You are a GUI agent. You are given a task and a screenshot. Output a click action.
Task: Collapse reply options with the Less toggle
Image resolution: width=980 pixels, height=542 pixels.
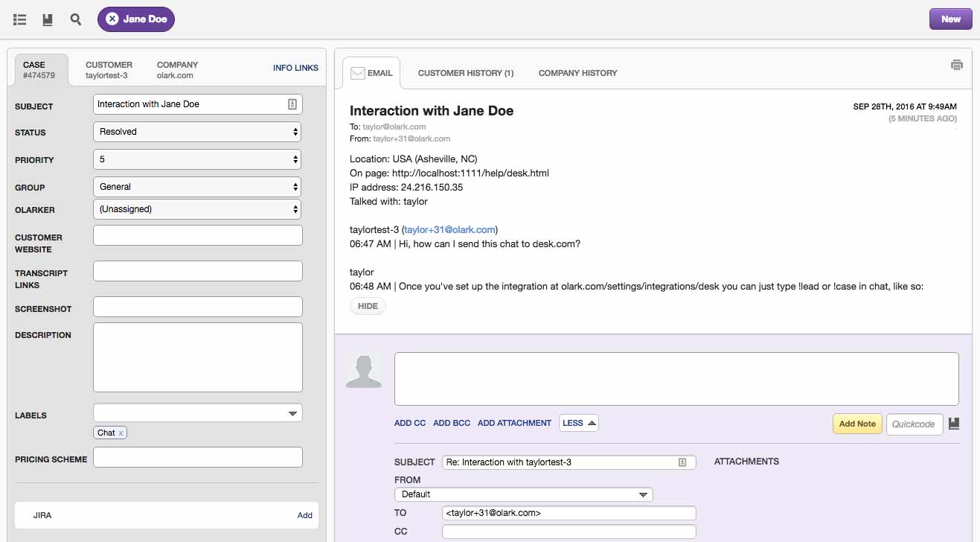(x=579, y=423)
